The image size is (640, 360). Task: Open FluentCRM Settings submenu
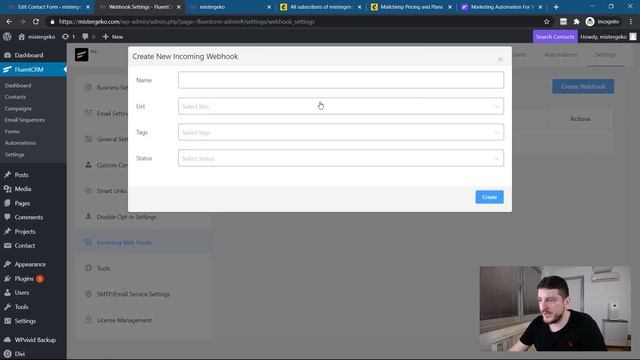(x=15, y=155)
